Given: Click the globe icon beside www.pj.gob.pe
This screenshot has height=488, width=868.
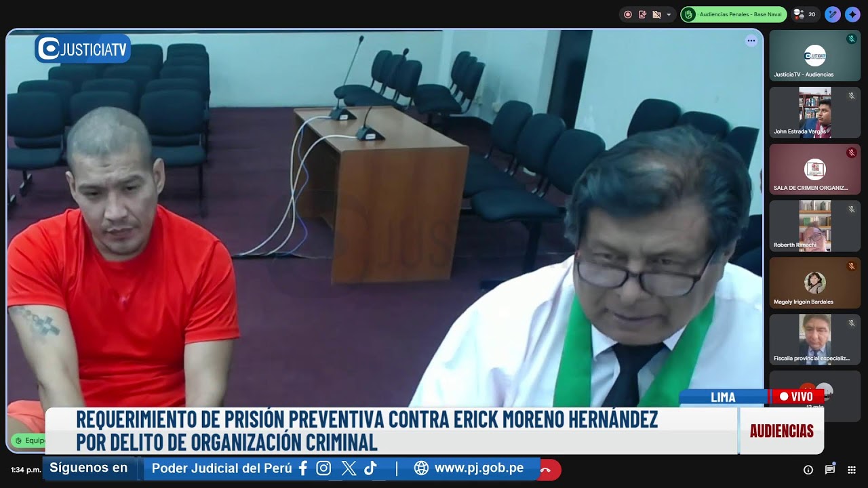Looking at the screenshot, I should pyautogui.click(x=421, y=468).
